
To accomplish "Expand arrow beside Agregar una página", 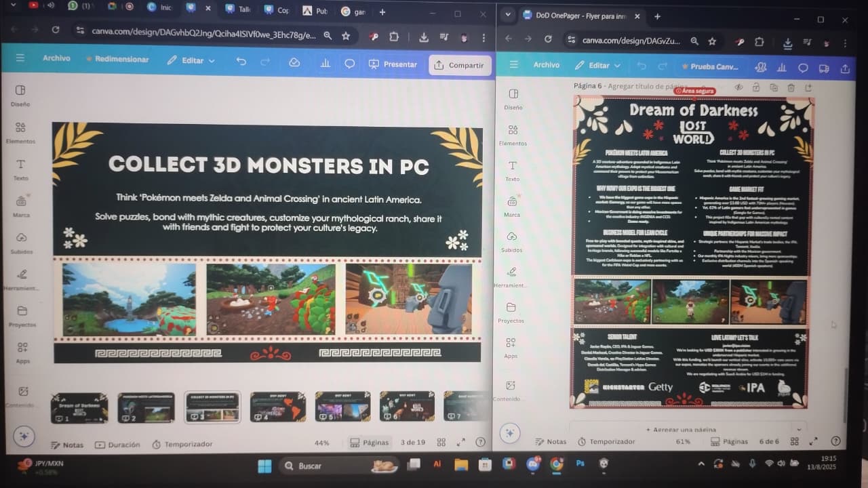I will [798, 429].
